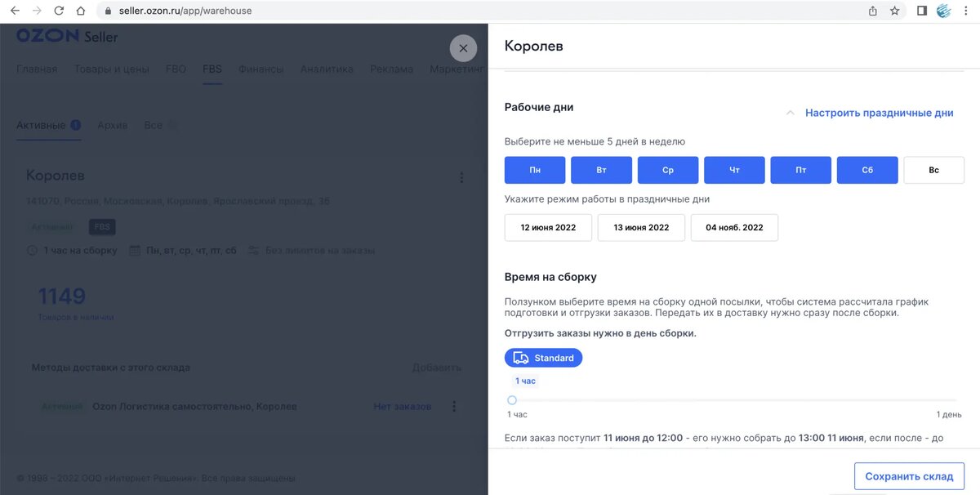This screenshot has width=980, height=495.
Task: Close the warehouse settings panel
Action: 463,48
